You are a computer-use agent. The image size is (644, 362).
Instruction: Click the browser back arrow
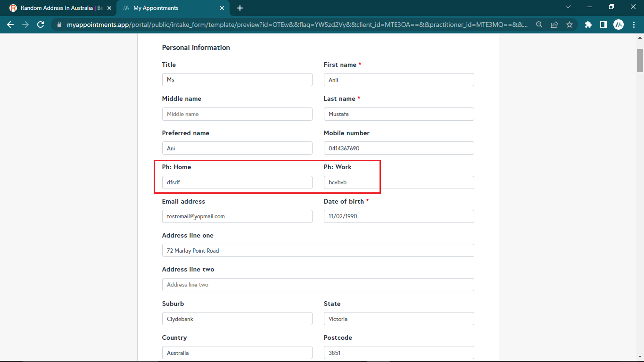click(10, 25)
